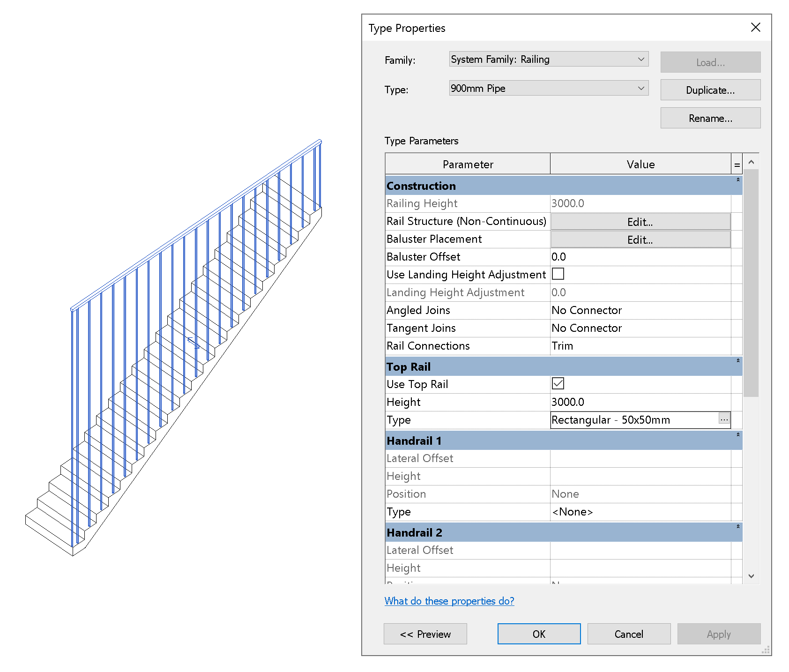The height and width of the screenshot is (672, 789).
Task: Edit the Baluster Placement settings
Action: coord(640,239)
